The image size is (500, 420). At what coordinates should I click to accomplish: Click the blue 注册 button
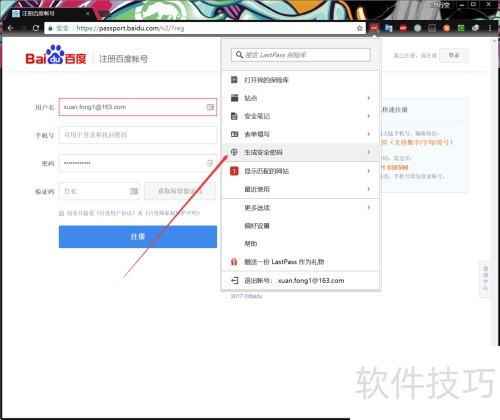coord(138,237)
